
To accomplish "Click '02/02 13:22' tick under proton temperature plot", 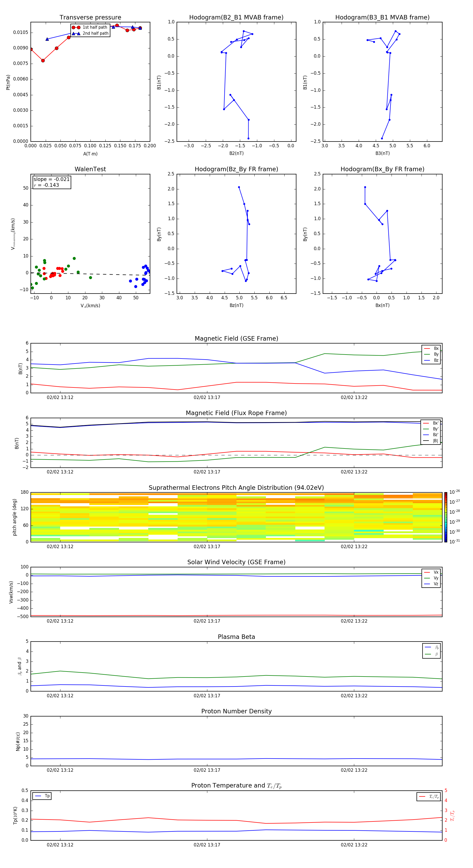I will pos(354,845).
